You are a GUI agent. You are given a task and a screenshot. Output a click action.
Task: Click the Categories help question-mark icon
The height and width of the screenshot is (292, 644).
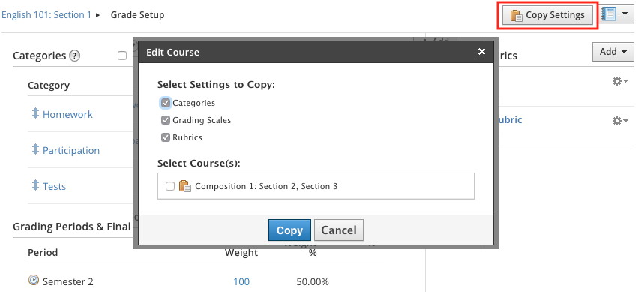click(x=74, y=56)
